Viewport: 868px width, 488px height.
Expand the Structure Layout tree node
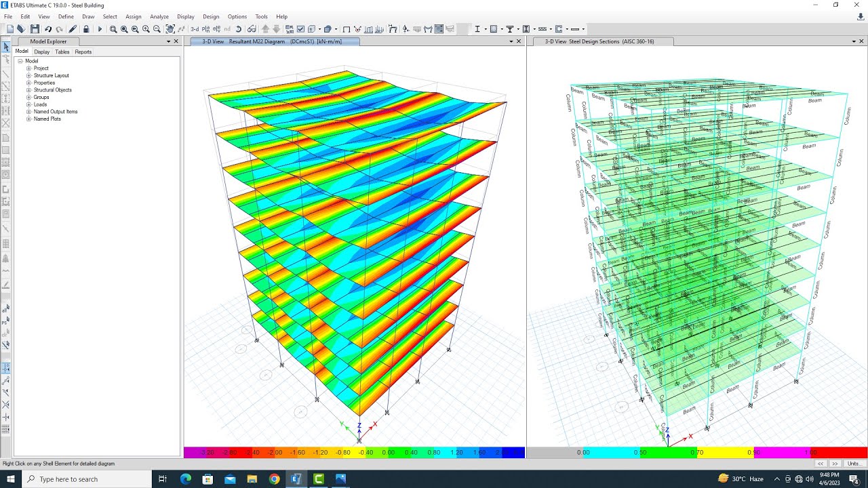click(x=29, y=76)
